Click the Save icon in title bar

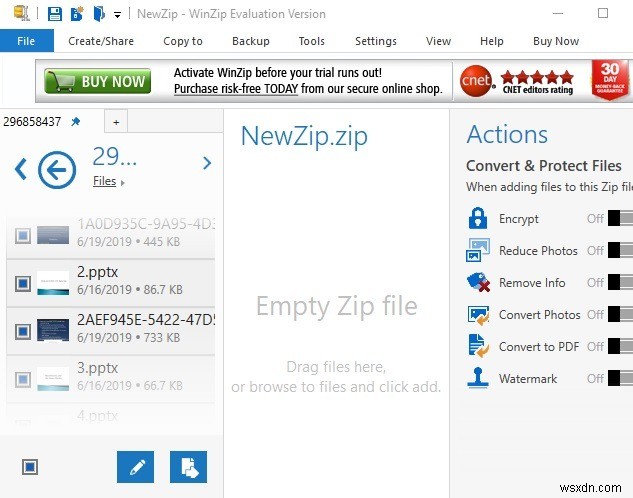tap(54, 14)
